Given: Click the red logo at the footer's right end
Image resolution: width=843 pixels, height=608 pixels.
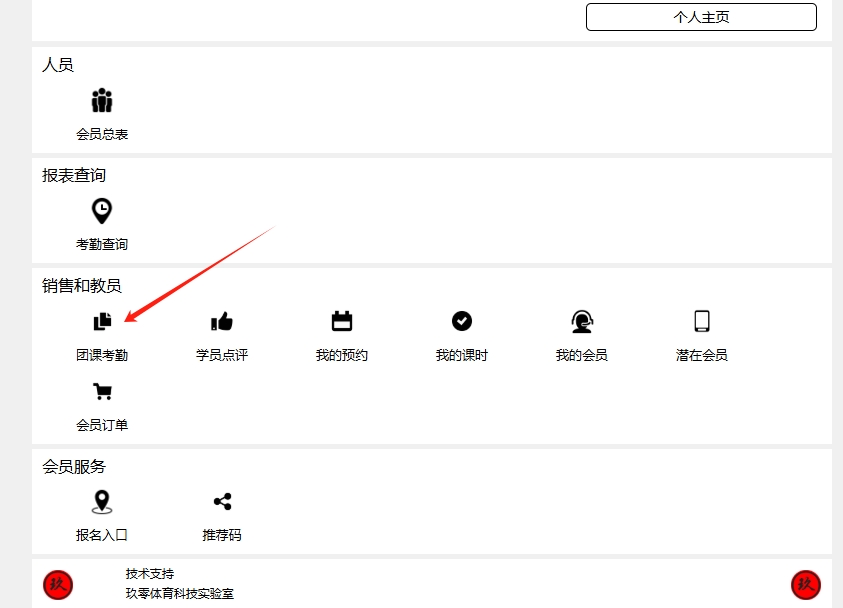Looking at the screenshot, I should tap(806, 584).
